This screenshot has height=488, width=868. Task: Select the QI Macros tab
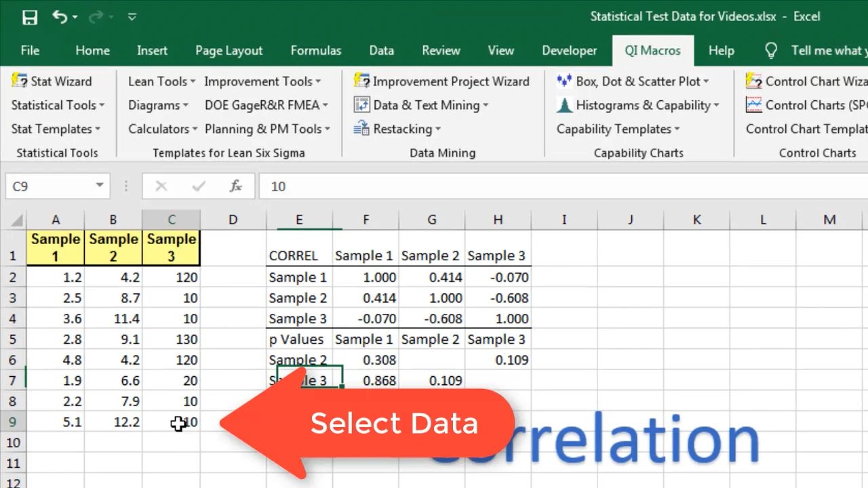tap(654, 51)
